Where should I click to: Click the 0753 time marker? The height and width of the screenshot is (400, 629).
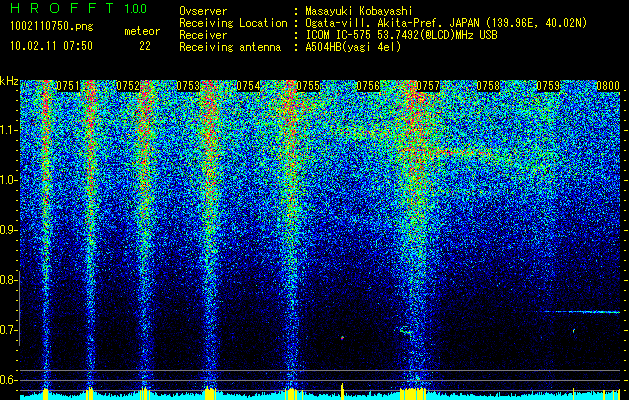point(188,86)
